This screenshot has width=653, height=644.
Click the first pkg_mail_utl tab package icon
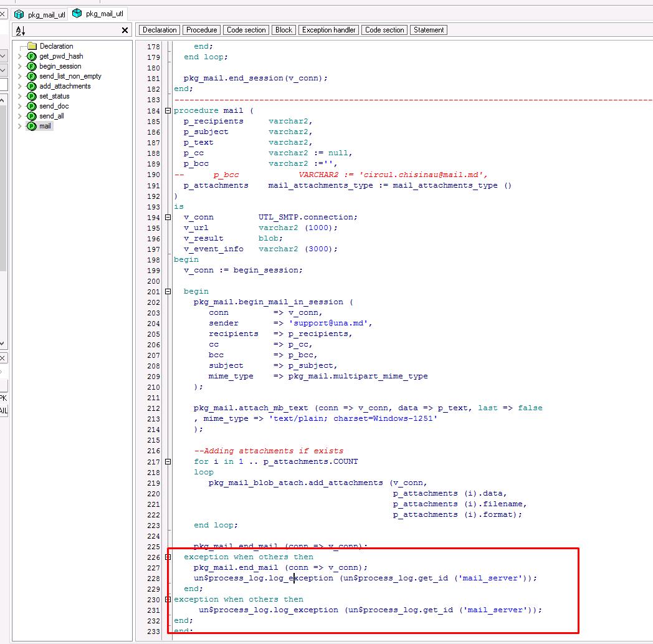tap(19, 14)
